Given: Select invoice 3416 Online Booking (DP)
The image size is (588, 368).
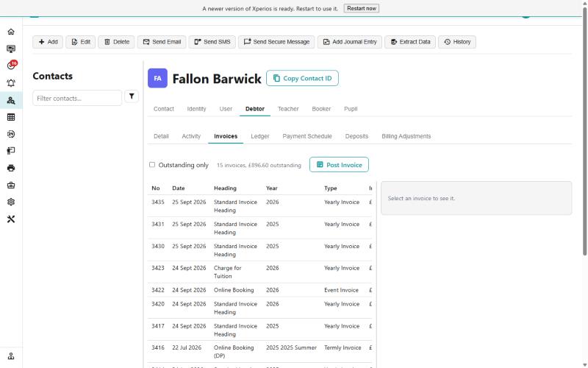Looking at the screenshot, I should [x=260, y=352].
